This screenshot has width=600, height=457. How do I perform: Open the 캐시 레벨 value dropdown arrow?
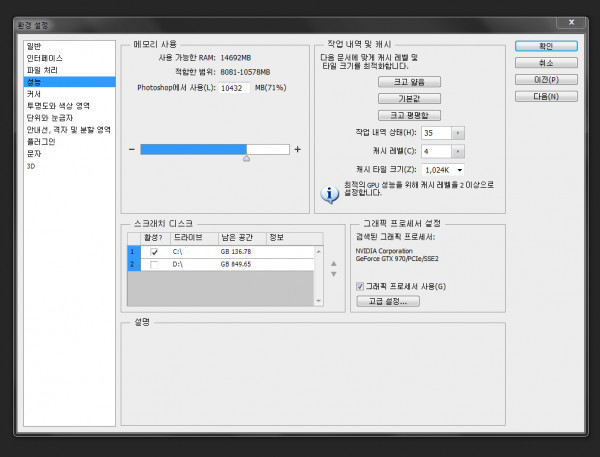tap(458, 151)
